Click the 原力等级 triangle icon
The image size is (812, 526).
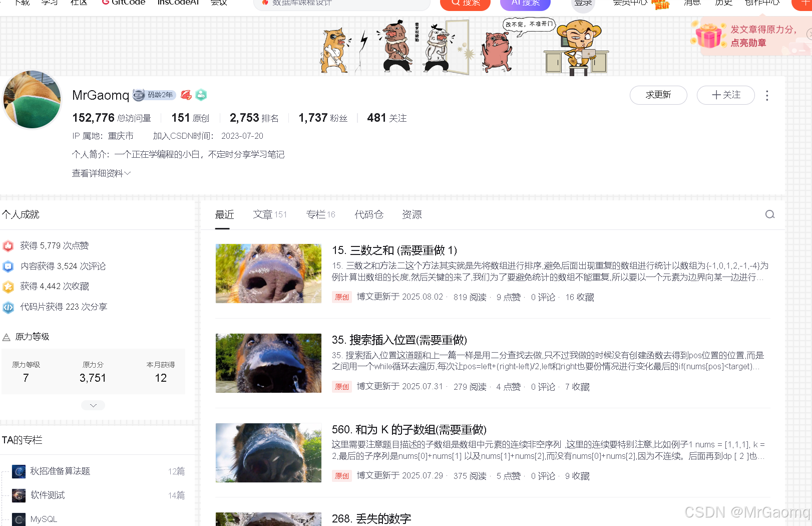pos(7,337)
